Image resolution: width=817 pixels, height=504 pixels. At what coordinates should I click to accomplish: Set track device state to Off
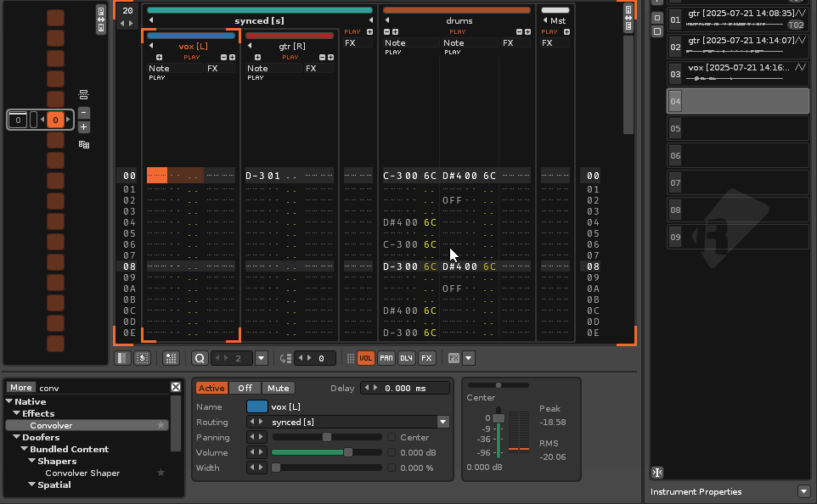[x=245, y=388]
